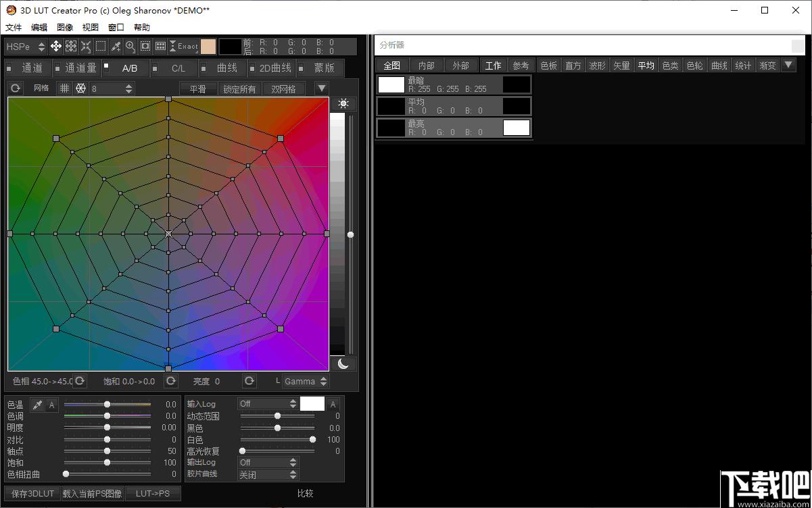The width and height of the screenshot is (812, 508).
Task: Open the grid size 8 spinner
Action: [112, 88]
